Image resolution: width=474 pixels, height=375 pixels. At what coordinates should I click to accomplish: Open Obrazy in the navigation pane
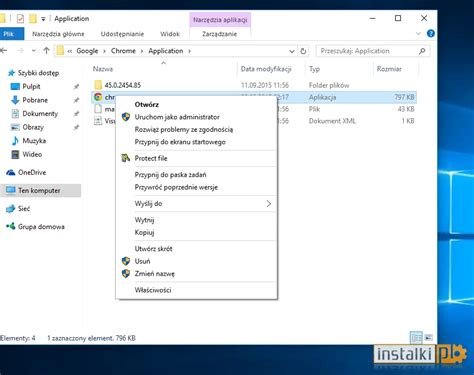pos(33,127)
